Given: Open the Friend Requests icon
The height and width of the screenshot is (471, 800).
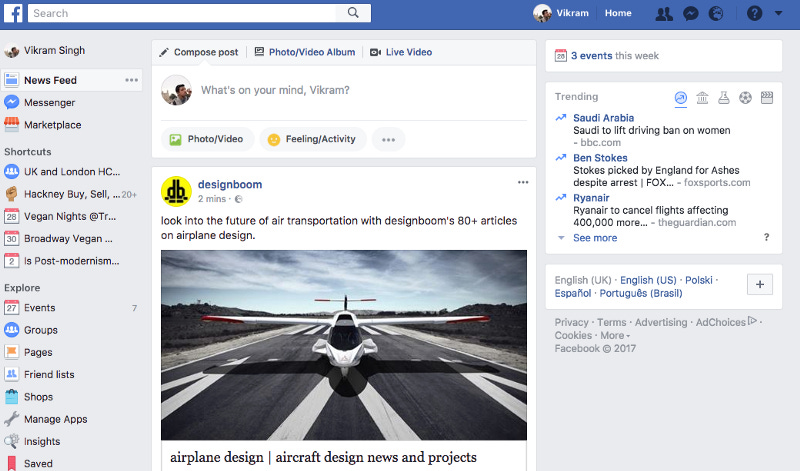Looking at the screenshot, I should (x=663, y=13).
